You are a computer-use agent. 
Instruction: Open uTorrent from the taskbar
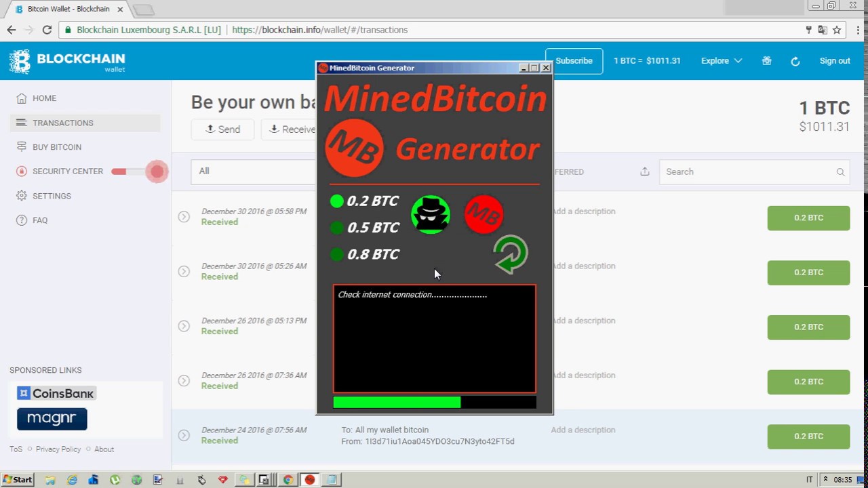pos(115,480)
